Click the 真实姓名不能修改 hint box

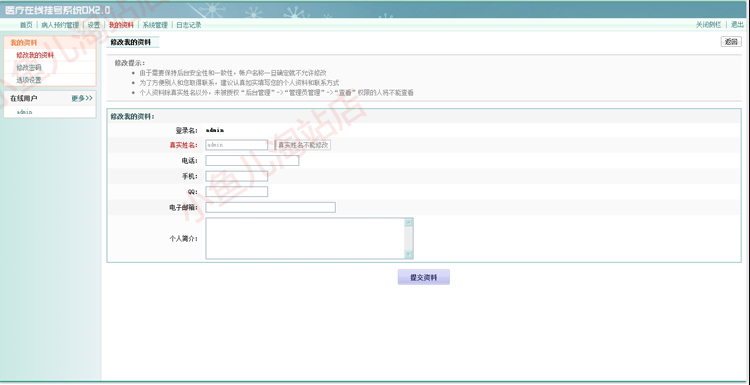303,145
